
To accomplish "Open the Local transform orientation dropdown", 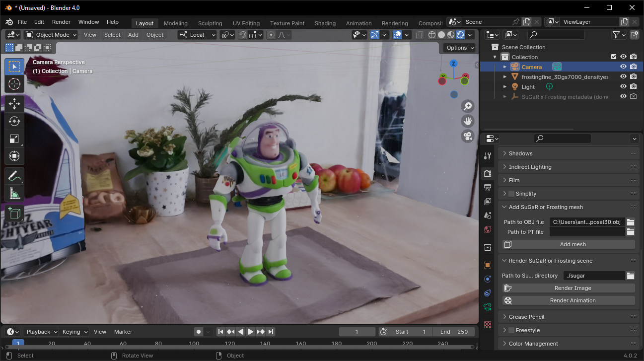I will (x=198, y=35).
